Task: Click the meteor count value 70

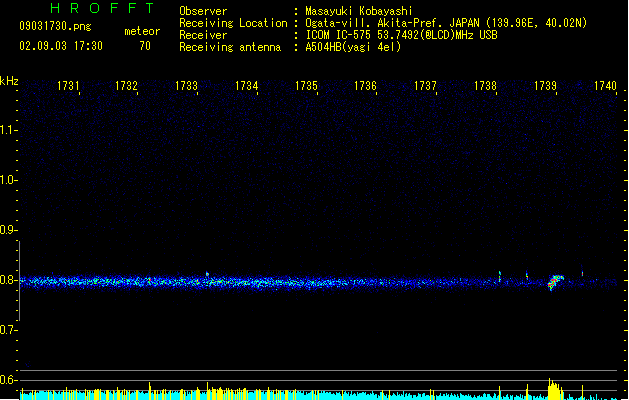Action: [x=145, y=46]
